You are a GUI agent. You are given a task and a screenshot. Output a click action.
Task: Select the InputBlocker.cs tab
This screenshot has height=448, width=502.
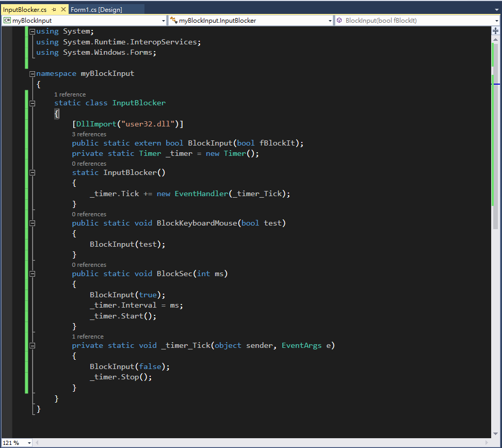pyautogui.click(x=26, y=9)
